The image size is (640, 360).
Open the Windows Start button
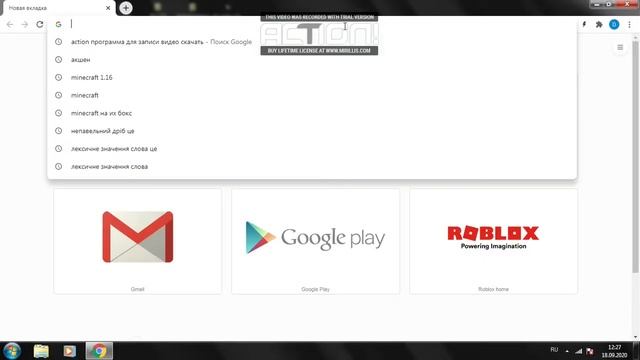[x=12, y=351]
